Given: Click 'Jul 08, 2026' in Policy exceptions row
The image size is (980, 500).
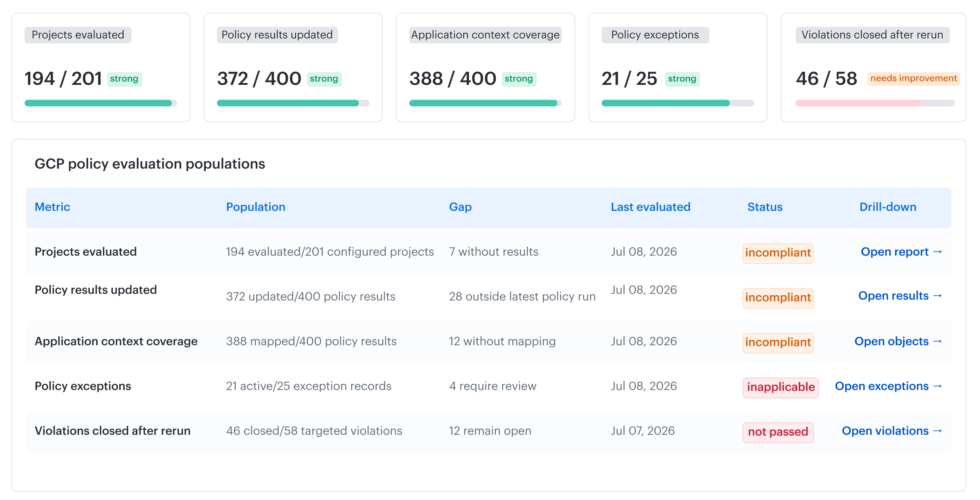Looking at the screenshot, I should point(644,386).
